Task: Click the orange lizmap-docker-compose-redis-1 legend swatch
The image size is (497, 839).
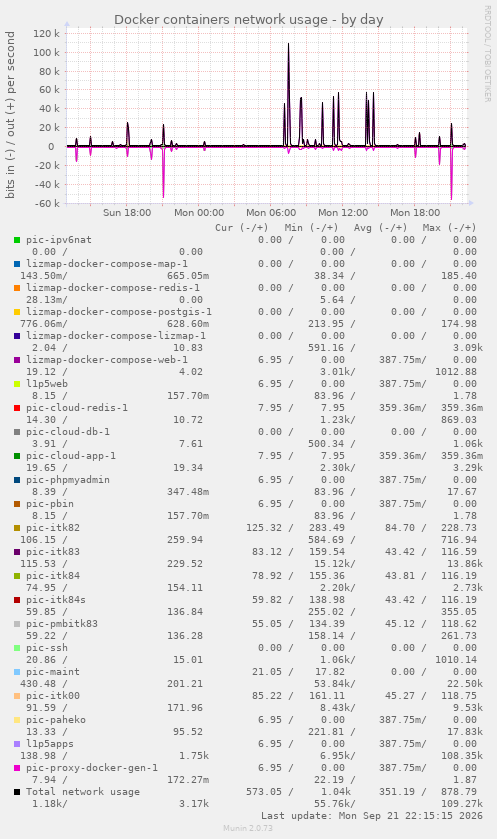Action: coord(17,288)
